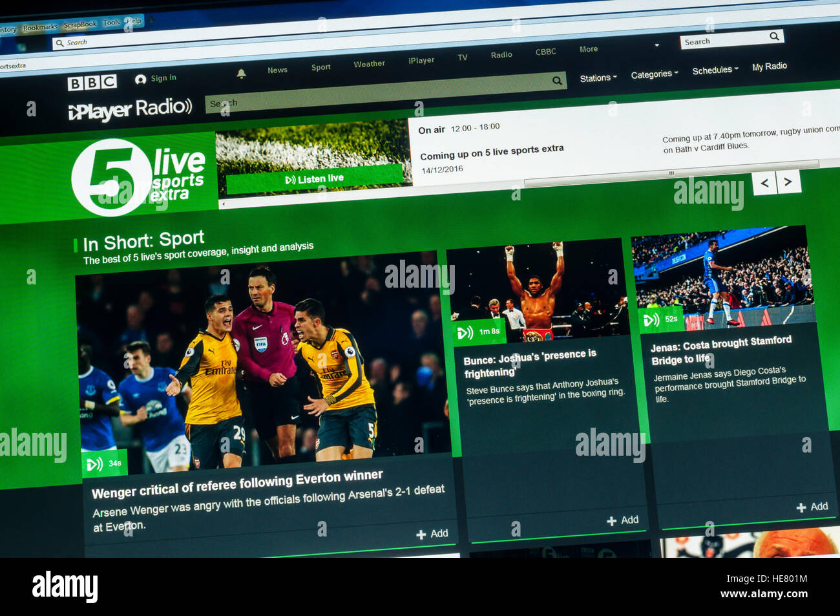Open Jenas: Costa brought Stamford Bridge headline
The image size is (840, 616).
tap(720, 350)
